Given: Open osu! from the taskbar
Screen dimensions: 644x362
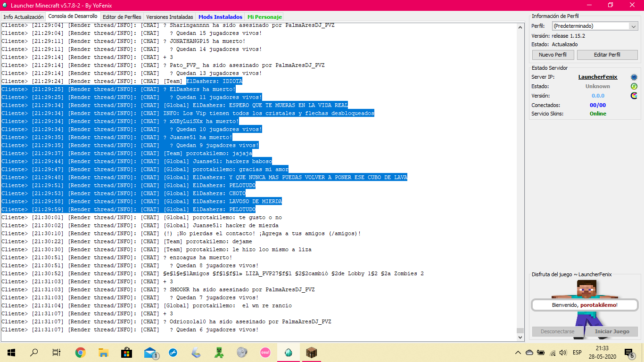Looking at the screenshot, I should tap(265, 352).
